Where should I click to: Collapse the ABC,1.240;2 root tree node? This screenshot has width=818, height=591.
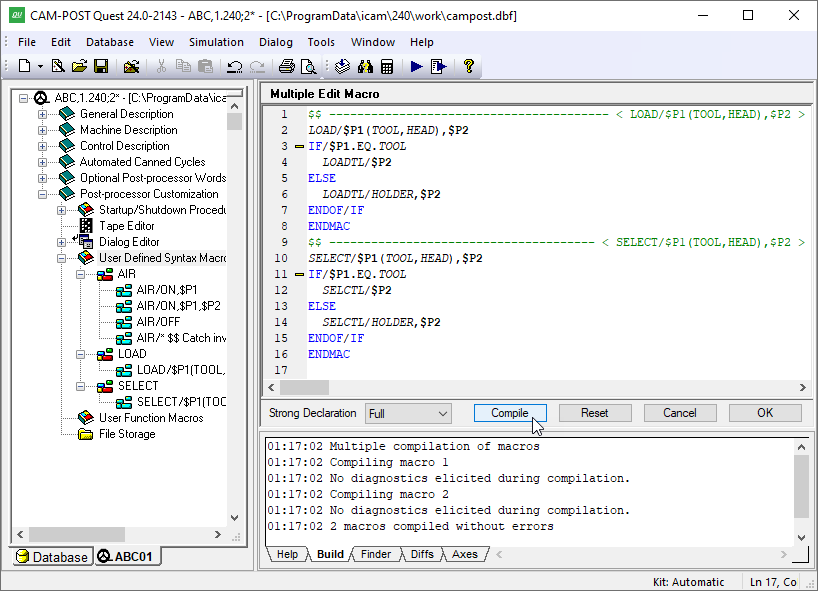[23, 98]
